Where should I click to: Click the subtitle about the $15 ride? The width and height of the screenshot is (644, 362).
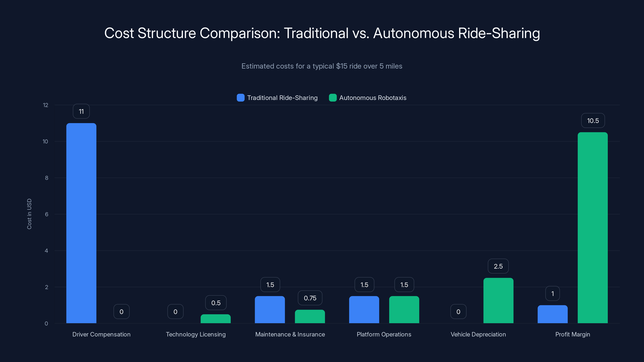tap(322, 66)
